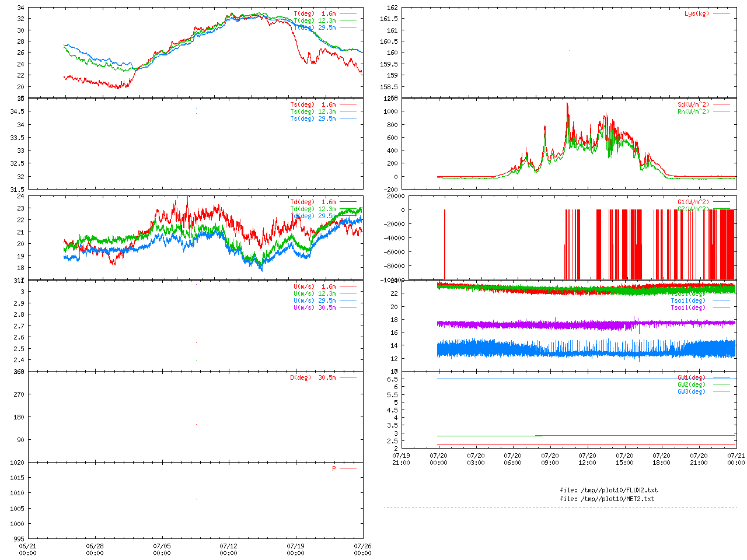This screenshot has width=747, height=560.
Task: Click the '07/20 06:00' time axis label
Action: tap(513, 459)
